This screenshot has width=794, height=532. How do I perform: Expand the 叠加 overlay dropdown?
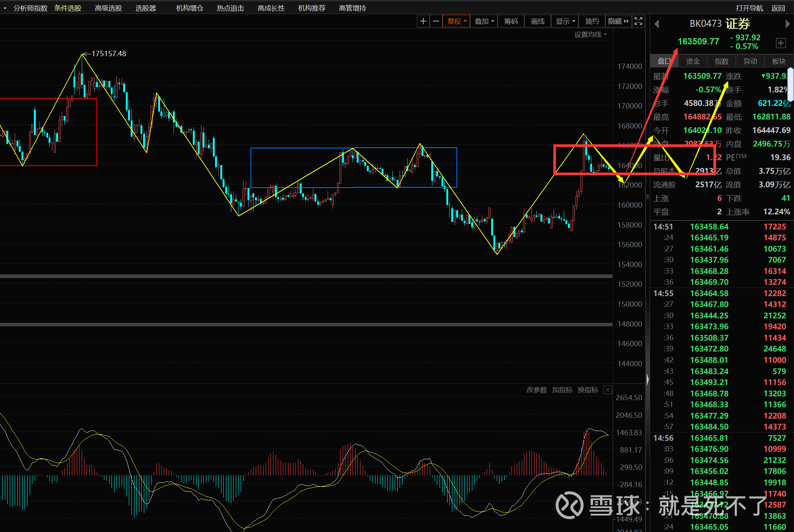[x=484, y=21]
